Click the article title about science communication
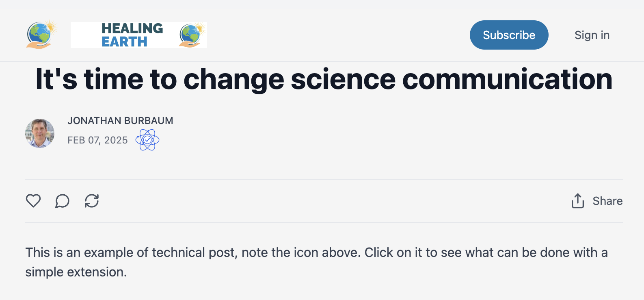 [324, 79]
